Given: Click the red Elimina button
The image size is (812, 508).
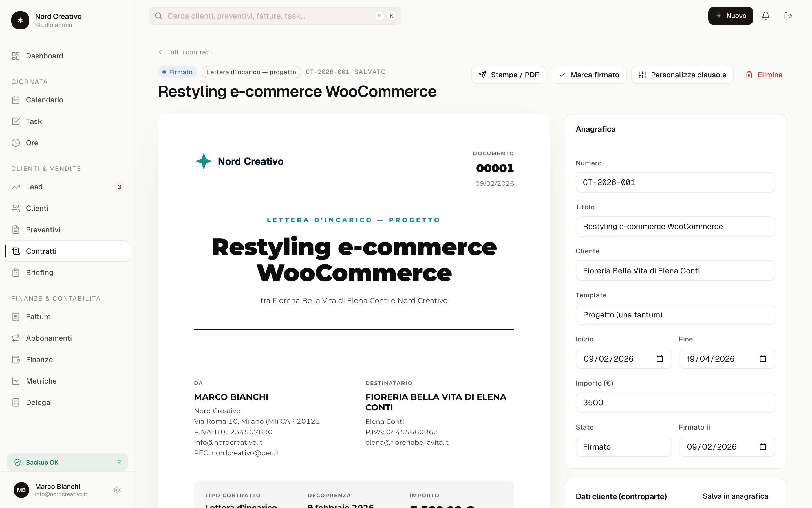Looking at the screenshot, I should 764,75.
